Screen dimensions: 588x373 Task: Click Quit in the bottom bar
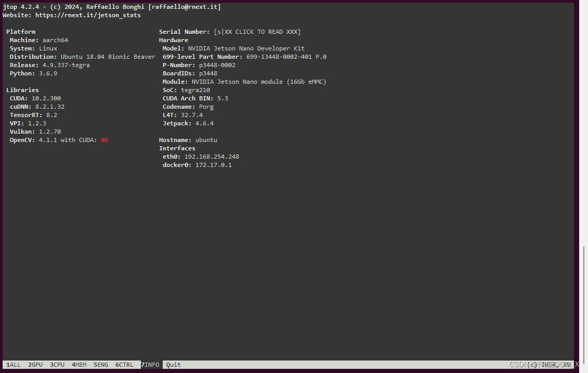pyautogui.click(x=173, y=365)
